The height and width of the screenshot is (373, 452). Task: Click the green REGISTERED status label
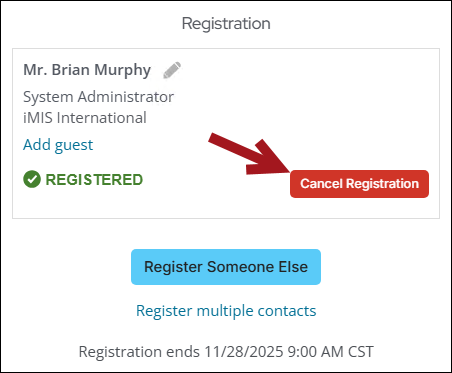tap(94, 180)
